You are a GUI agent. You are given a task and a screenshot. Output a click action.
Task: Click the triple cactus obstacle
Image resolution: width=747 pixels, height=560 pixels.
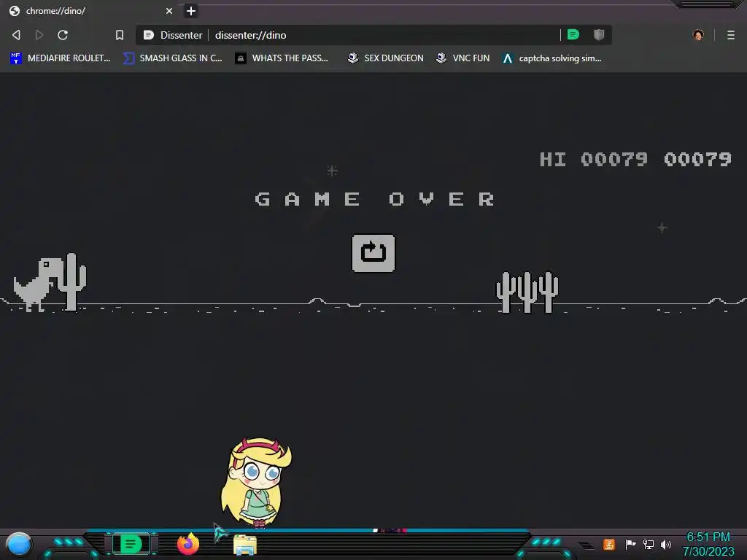tap(527, 292)
